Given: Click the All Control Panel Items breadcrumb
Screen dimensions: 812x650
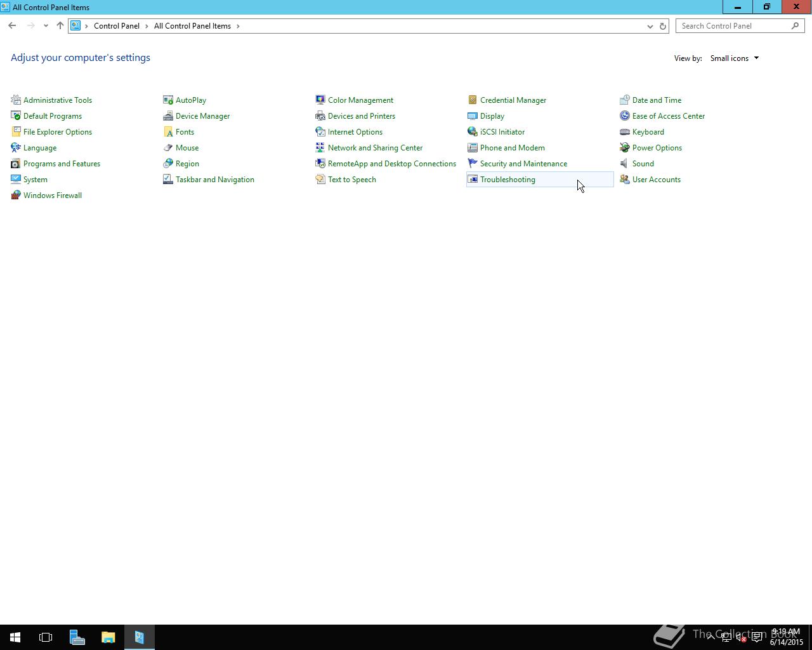Looking at the screenshot, I should click(192, 26).
